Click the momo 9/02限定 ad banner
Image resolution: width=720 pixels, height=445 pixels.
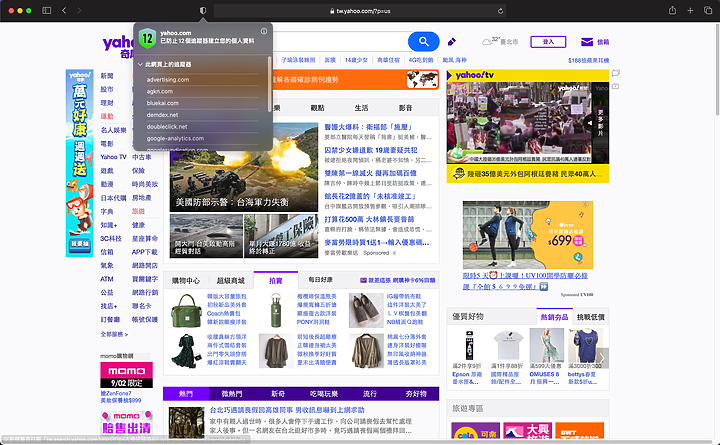(126, 375)
